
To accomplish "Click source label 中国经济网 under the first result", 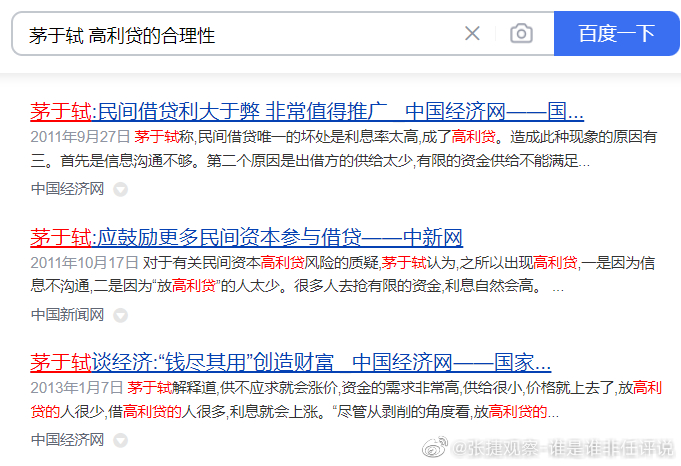I will click(x=67, y=189).
